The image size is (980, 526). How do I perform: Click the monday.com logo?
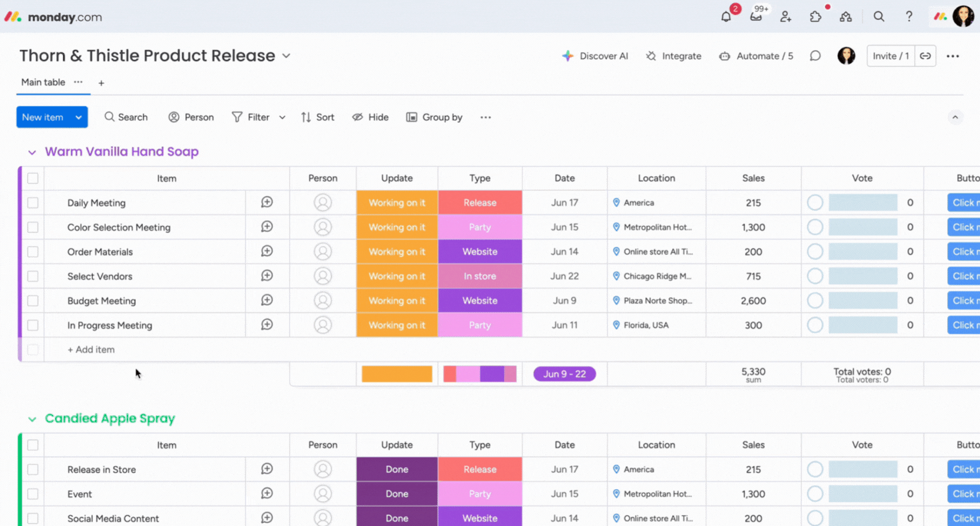coord(53,17)
